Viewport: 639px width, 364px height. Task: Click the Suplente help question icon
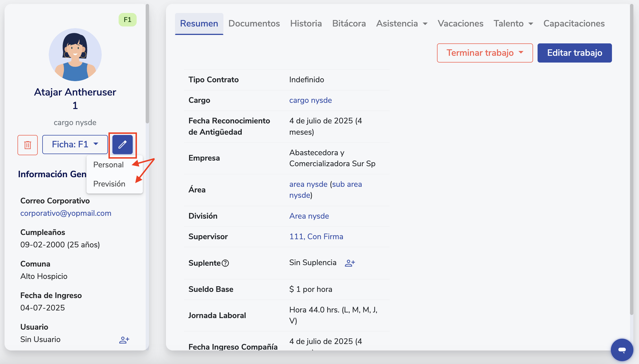tap(225, 263)
